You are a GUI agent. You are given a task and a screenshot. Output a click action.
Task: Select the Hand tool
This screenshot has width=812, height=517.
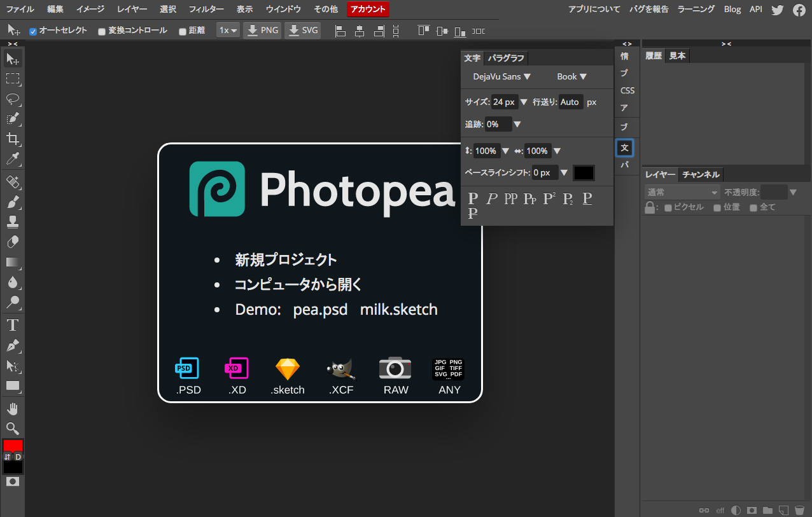(12, 408)
